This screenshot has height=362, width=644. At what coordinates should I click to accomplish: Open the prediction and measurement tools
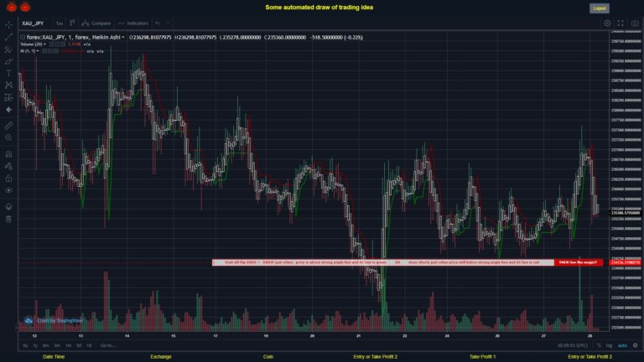[x=8, y=98]
